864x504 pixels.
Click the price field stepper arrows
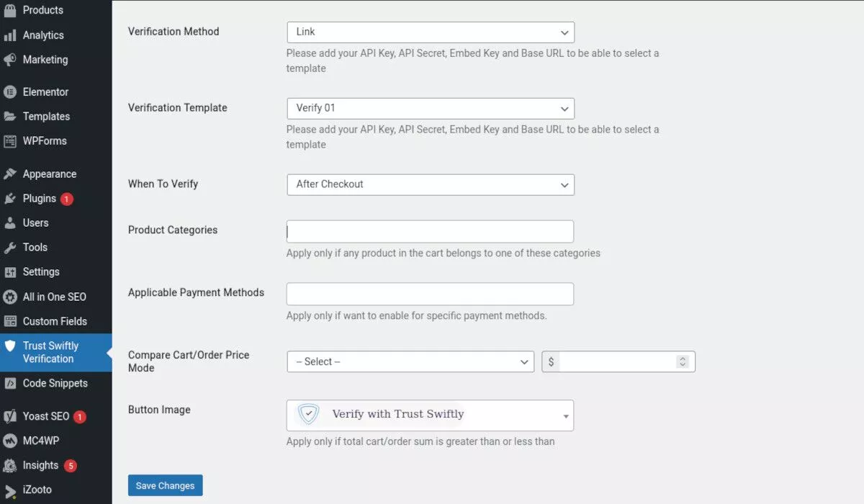click(683, 361)
